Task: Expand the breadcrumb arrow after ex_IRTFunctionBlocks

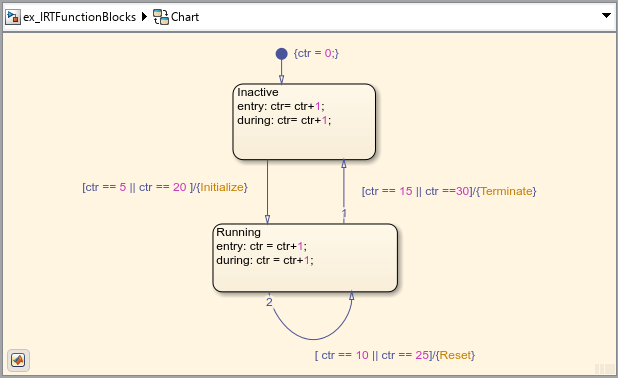Action: (144, 17)
